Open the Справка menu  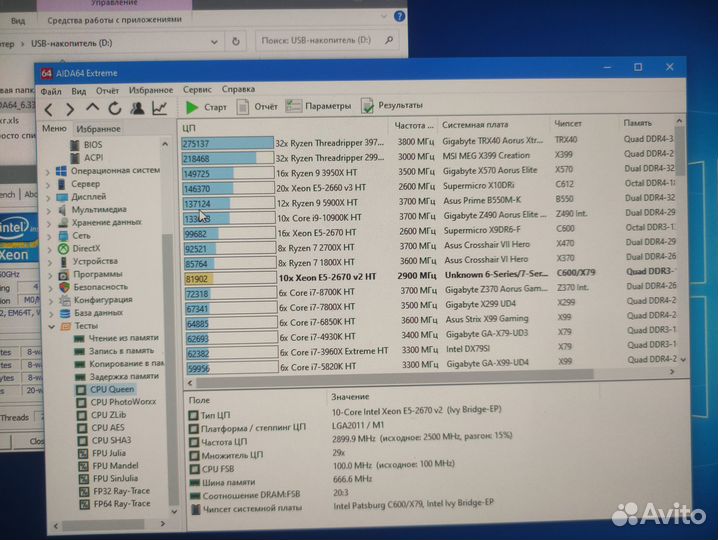(238, 89)
